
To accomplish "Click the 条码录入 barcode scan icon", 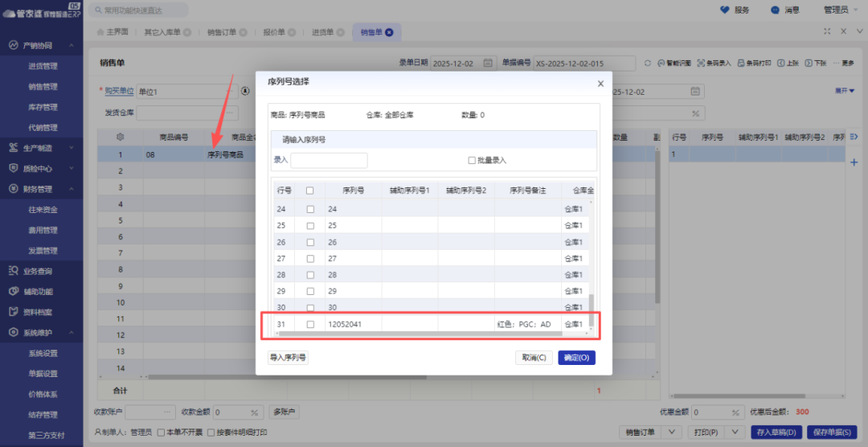I will point(701,64).
